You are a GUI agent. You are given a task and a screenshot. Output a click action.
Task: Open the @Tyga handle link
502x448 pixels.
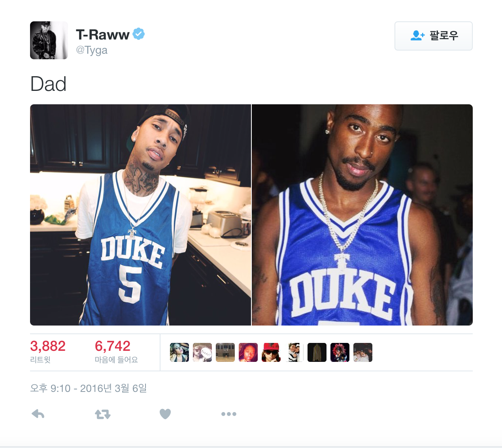point(92,50)
